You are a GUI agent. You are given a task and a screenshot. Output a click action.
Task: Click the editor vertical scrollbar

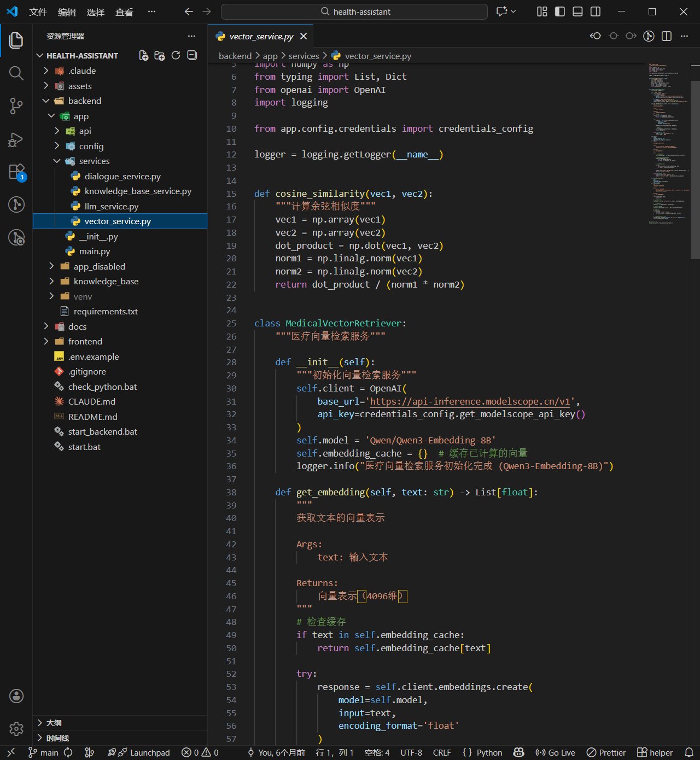695,169
